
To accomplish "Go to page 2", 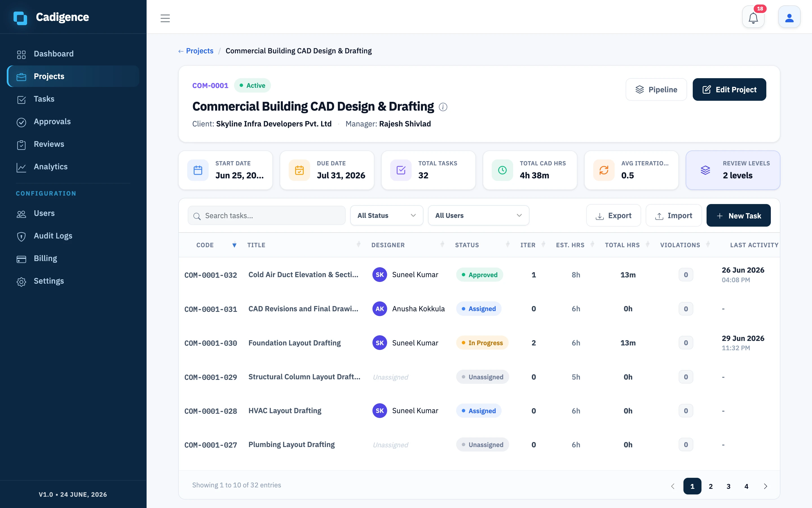I will (711, 486).
